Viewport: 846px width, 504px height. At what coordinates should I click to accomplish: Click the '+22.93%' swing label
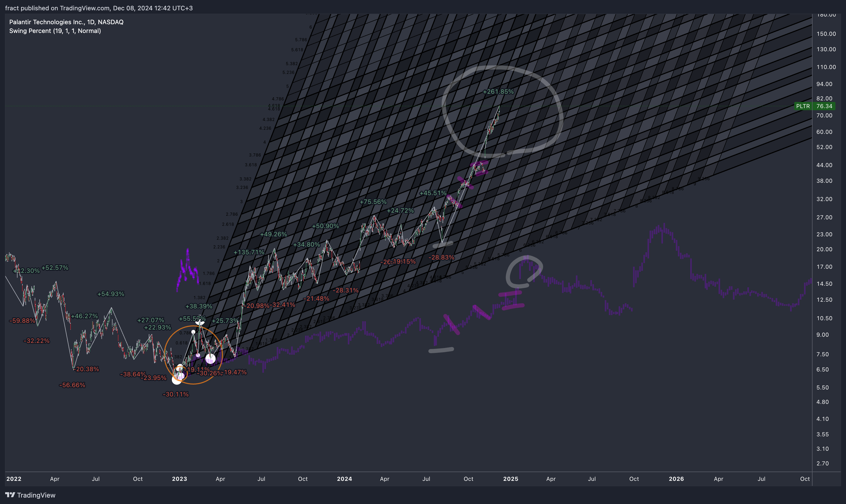157,328
